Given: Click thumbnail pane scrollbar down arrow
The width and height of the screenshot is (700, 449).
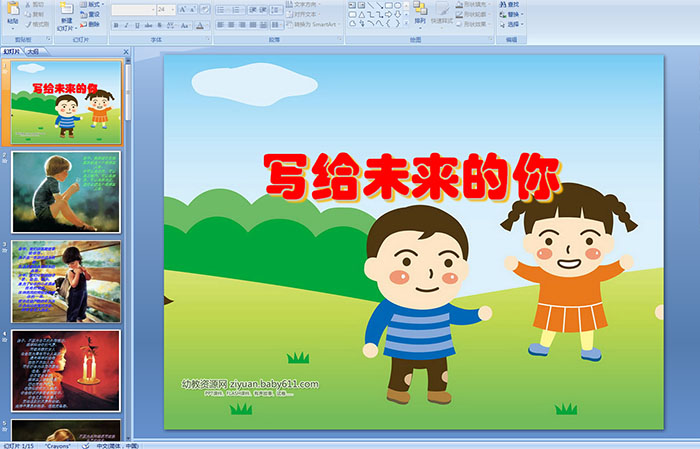Looking at the screenshot, I should point(128,438).
